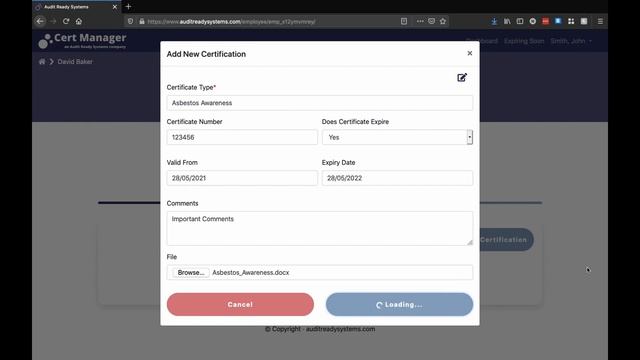Bookmark this page with the star icon

point(443,21)
